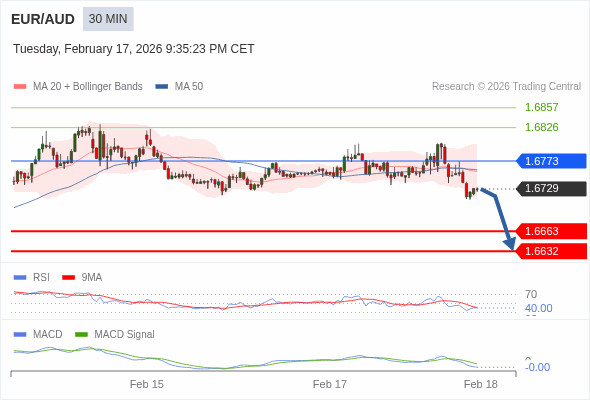Screen dimensions: 590x400
Task: Click the MACD Signal green legend swatch
Action: pyautogui.click(x=81, y=335)
